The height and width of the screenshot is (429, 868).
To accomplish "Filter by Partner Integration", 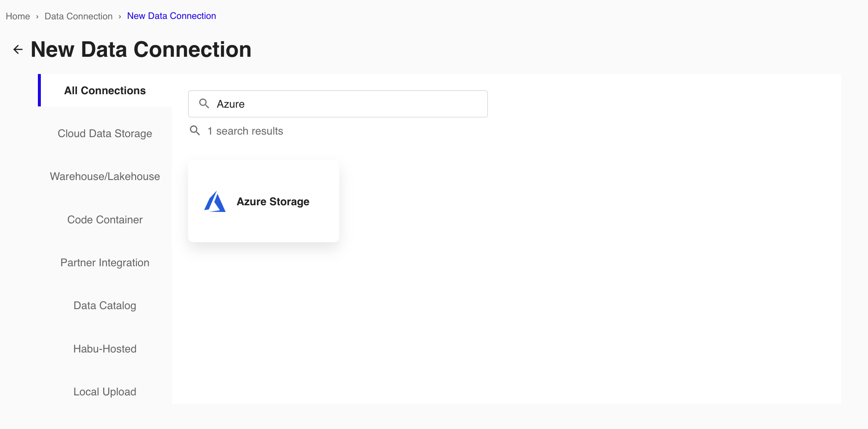I will pos(105,262).
